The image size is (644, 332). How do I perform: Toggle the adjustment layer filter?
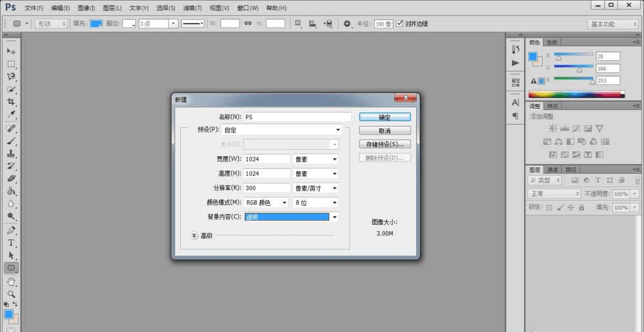(587, 180)
